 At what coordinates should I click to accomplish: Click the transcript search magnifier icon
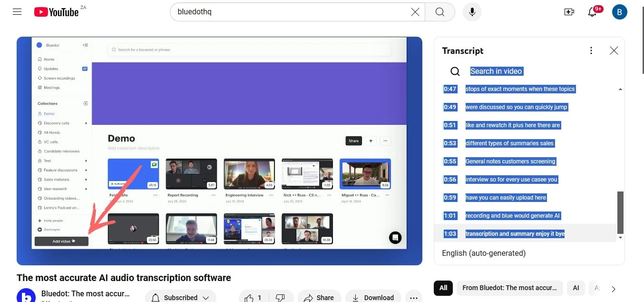(455, 71)
